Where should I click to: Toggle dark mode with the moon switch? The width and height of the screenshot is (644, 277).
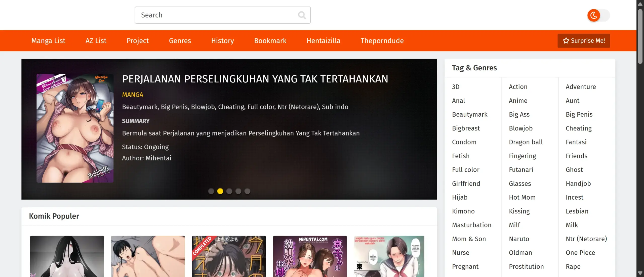coord(598,15)
